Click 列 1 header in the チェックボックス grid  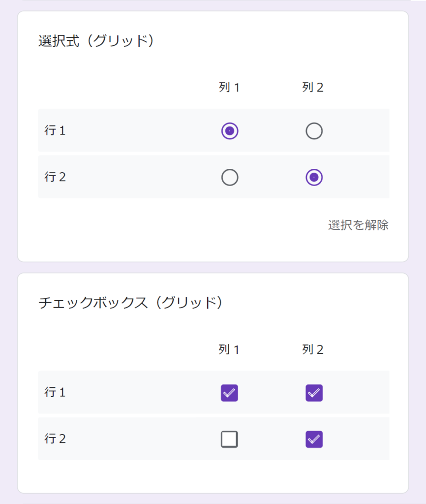click(x=229, y=349)
